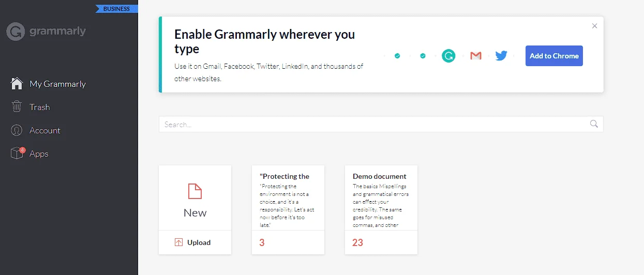Select Trash in the sidebar menu
The width and height of the screenshot is (644, 275).
[x=40, y=107]
